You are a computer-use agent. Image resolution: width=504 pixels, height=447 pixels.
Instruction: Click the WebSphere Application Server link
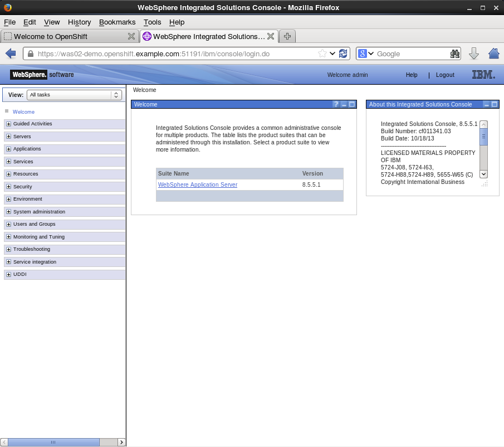[x=198, y=184]
